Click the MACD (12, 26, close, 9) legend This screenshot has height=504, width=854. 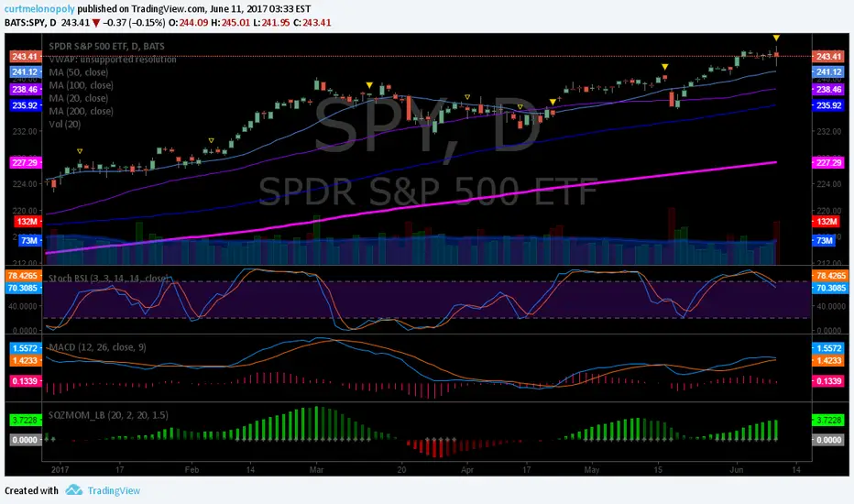click(97, 347)
